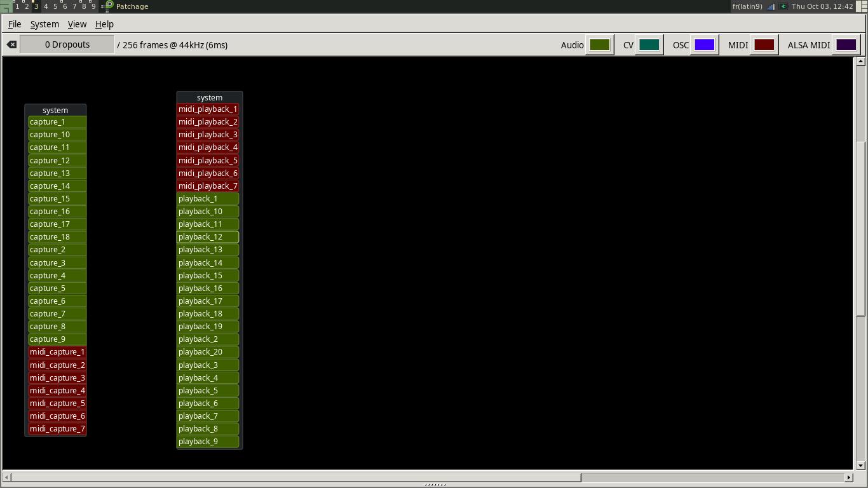Select the capture_12 audio port
This screenshot has height=488, width=868.
coord(57,160)
